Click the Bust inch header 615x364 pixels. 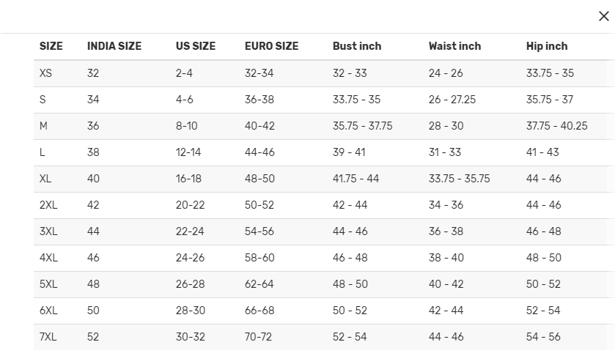(357, 46)
